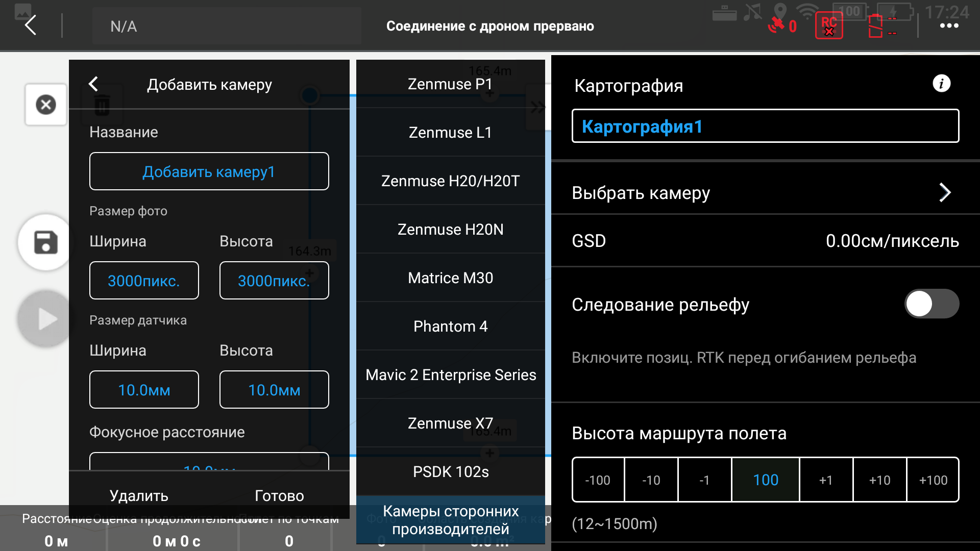Open the three-dot overflow menu
The image size is (980, 551).
pos(949,26)
